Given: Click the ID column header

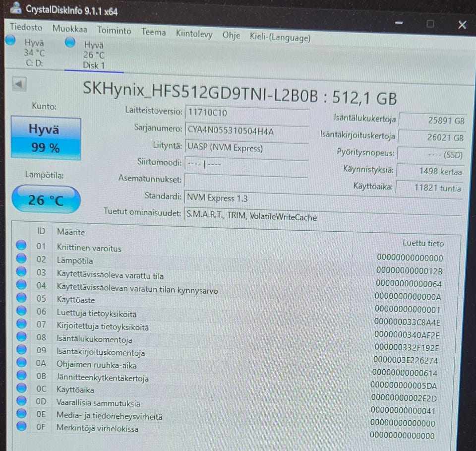Looking at the screenshot, I should (41, 231).
